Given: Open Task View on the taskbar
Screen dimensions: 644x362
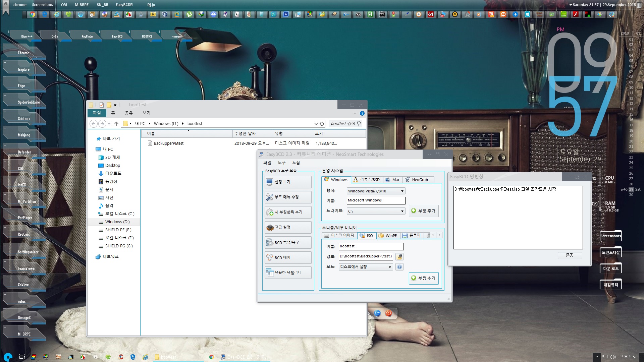Looking at the screenshot, I should pos(22,357).
